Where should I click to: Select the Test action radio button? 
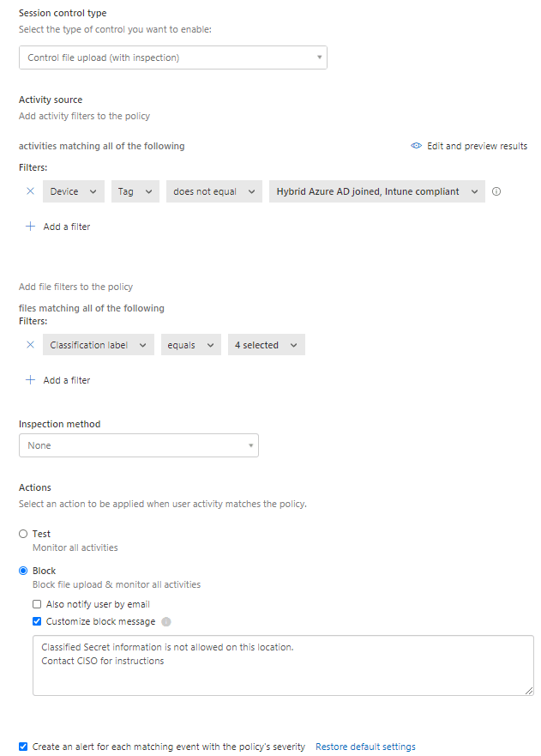point(23,534)
